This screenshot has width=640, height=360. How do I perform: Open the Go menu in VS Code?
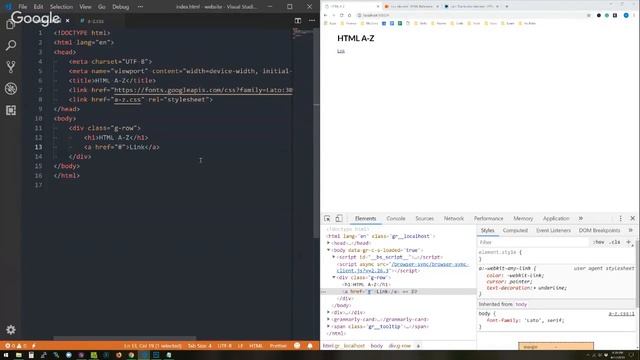click(x=102, y=7)
